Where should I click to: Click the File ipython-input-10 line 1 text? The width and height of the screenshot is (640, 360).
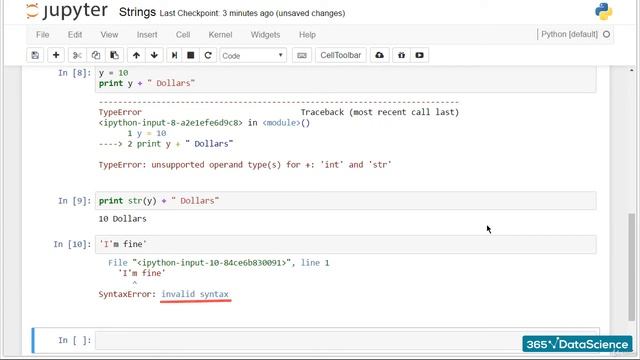[219, 263]
